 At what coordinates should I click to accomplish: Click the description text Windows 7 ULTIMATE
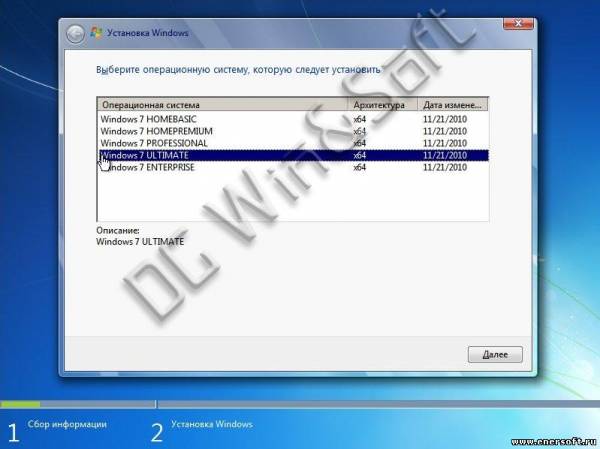point(140,242)
